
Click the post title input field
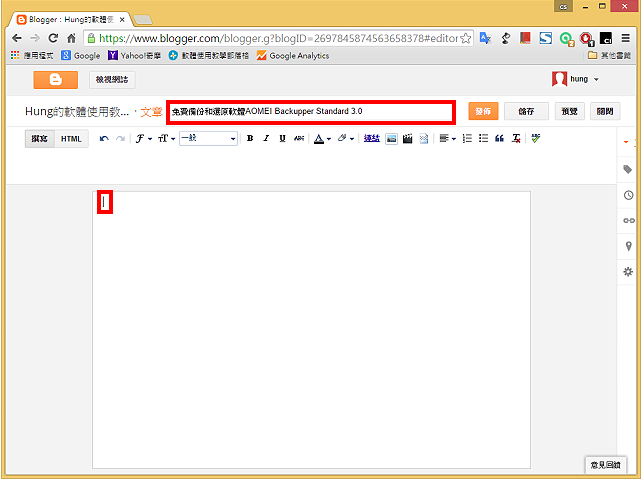pyautogui.click(x=311, y=112)
